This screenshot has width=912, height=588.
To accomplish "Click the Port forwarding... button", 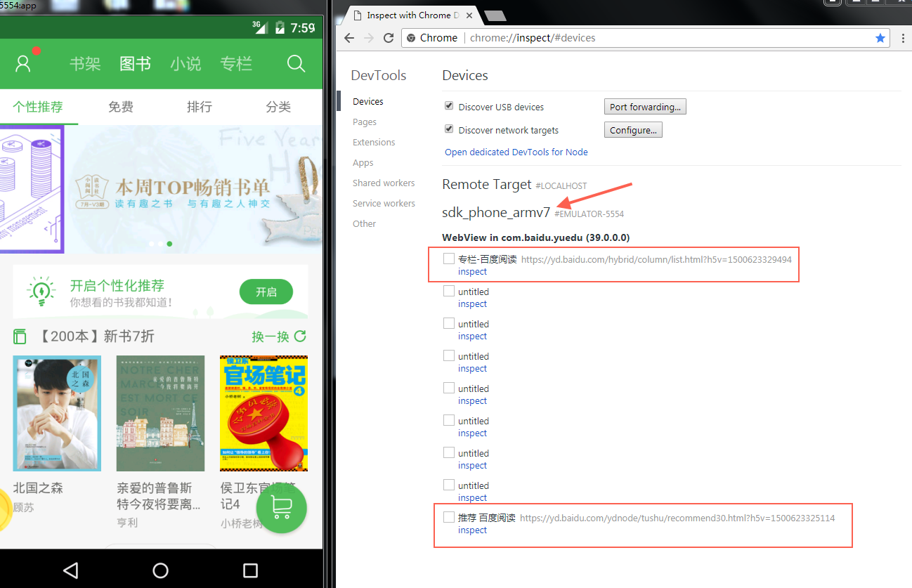I will coord(645,107).
